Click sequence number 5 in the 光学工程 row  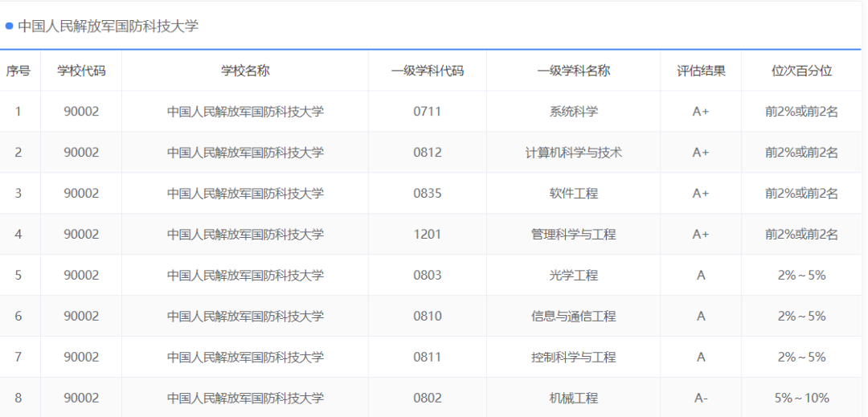click(x=18, y=276)
